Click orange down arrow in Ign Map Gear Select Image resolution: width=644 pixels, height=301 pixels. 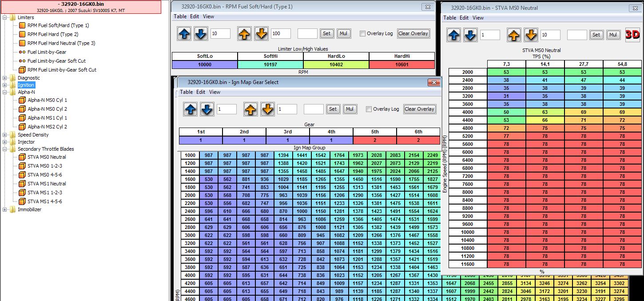point(267,109)
